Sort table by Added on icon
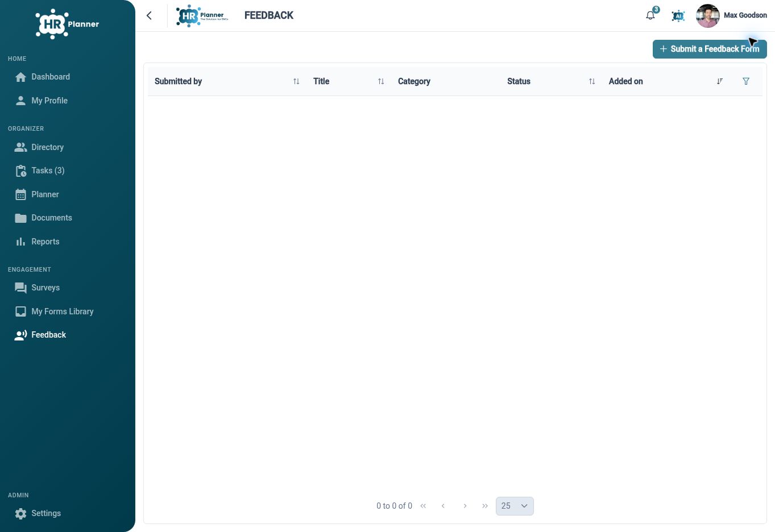 coord(720,81)
